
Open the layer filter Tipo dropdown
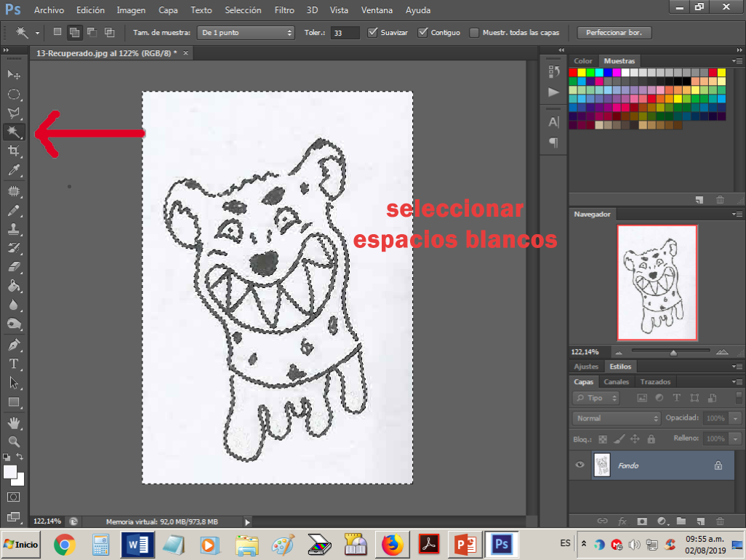(x=595, y=398)
